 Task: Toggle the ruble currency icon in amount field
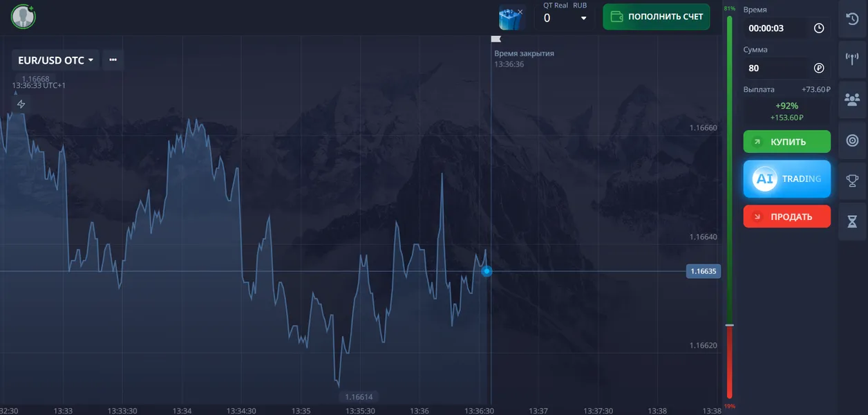tap(819, 68)
